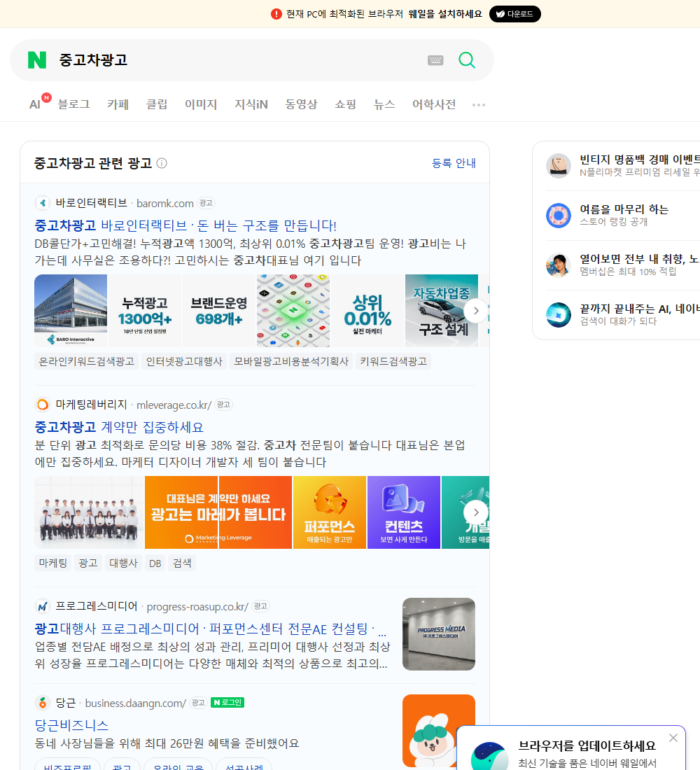Open the 상위 0.01% thumbnail
Viewport: 700px width, 770px height.
point(367,311)
